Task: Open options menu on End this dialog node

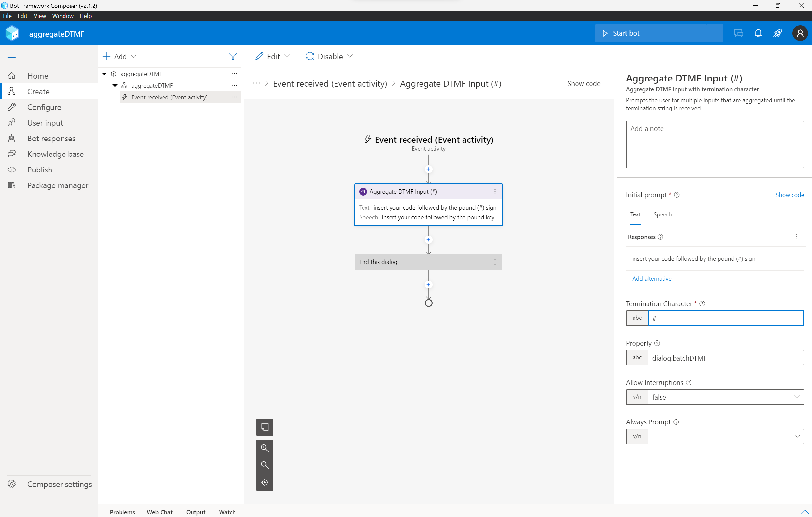Action: point(495,262)
